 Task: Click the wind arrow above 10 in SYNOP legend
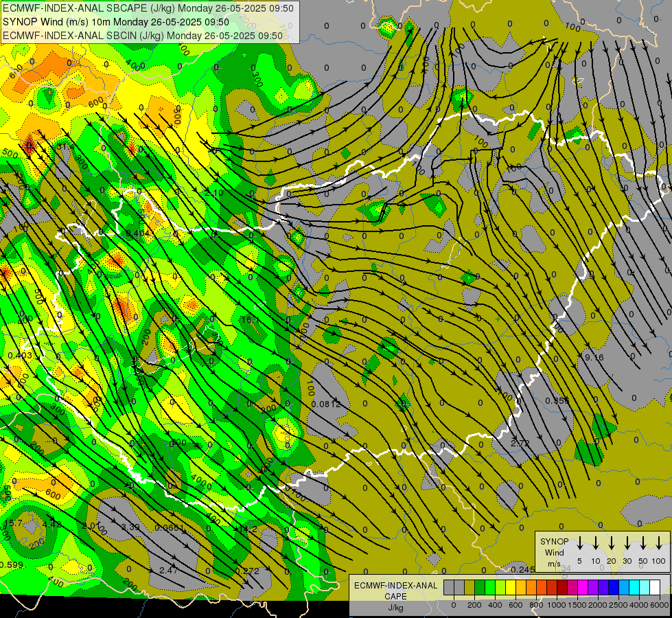click(595, 543)
